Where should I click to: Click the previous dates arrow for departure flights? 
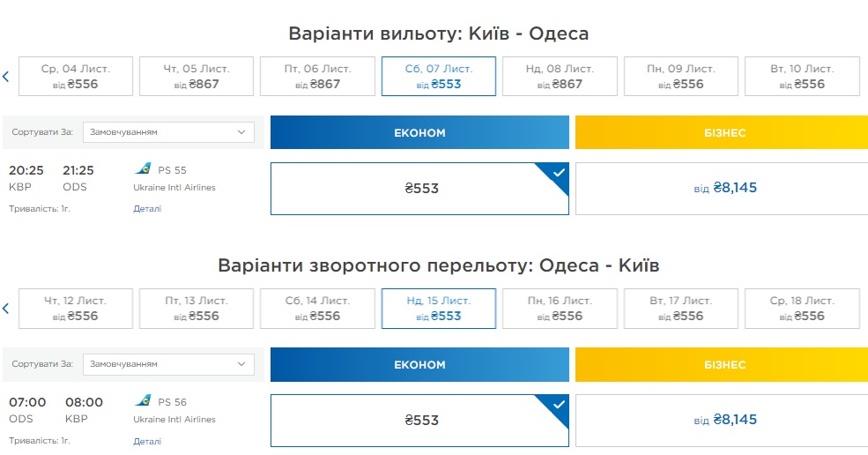5,77
